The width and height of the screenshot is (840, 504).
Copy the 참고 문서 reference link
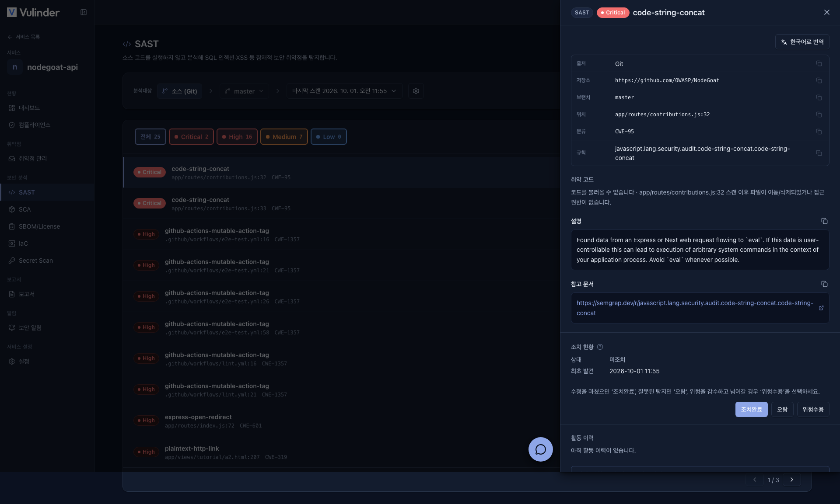[824, 284]
